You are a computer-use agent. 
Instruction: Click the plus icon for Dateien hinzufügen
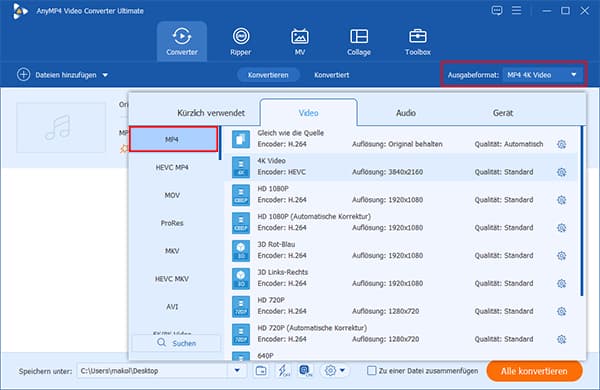click(23, 75)
